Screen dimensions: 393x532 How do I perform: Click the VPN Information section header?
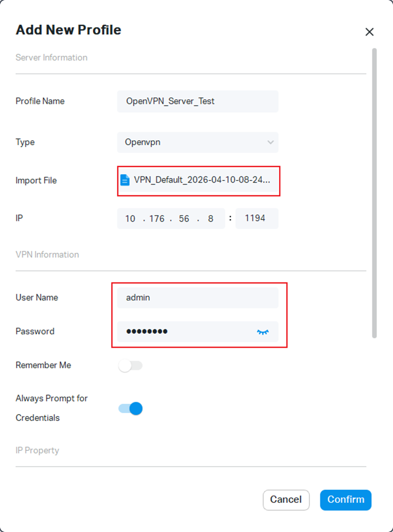click(47, 254)
